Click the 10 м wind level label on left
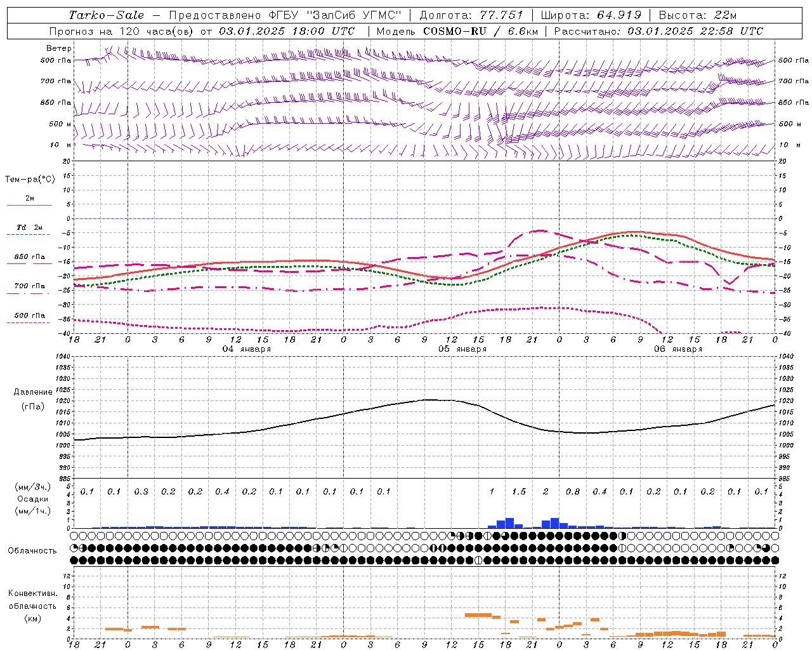The height and width of the screenshot is (650, 812). click(x=60, y=145)
